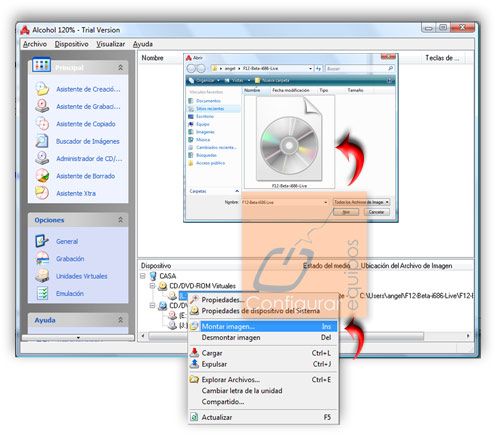This screenshot has width=500, height=435.
Task: Click the Unidades Virtuales icon
Action: pos(42,276)
